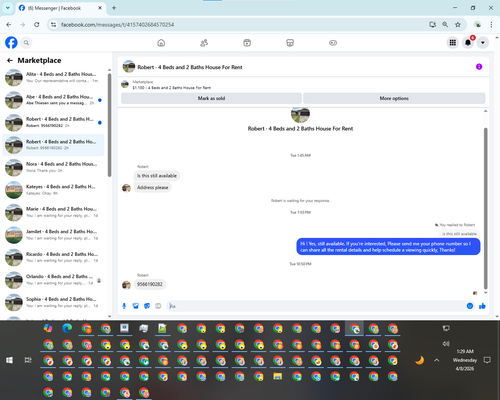Open the Facebook home logo
Viewport: 500px width, 400px height.
click(x=11, y=43)
